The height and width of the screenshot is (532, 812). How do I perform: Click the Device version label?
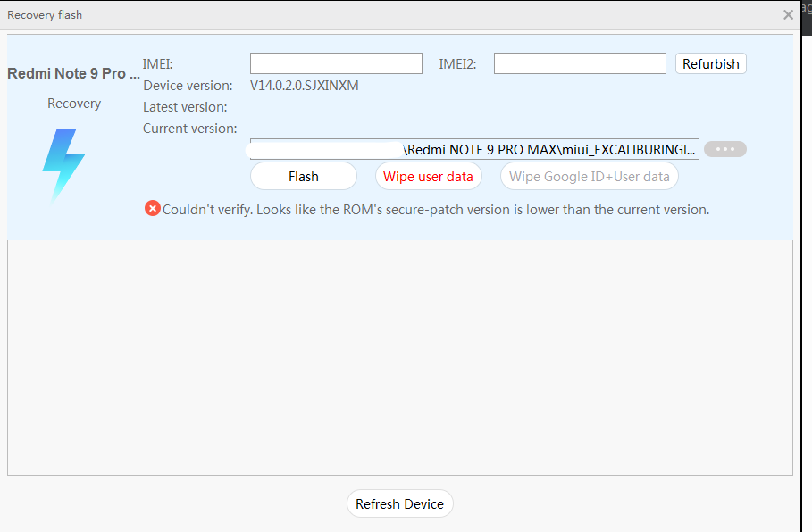(x=188, y=86)
